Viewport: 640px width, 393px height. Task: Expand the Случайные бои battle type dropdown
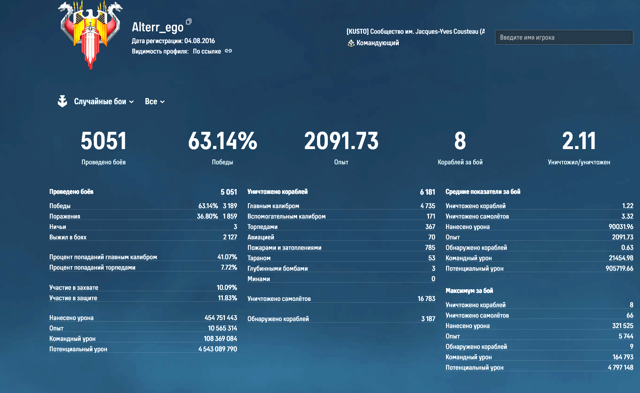click(104, 102)
